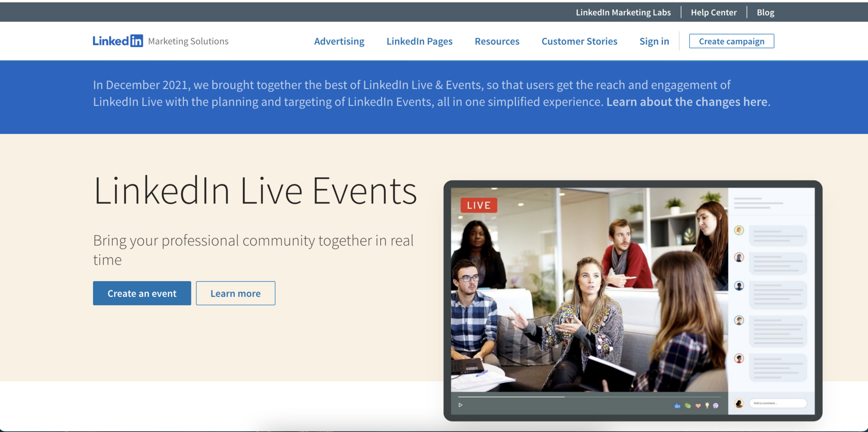Click the live video thumbnail of the meeting

click(x=589, y=290)
